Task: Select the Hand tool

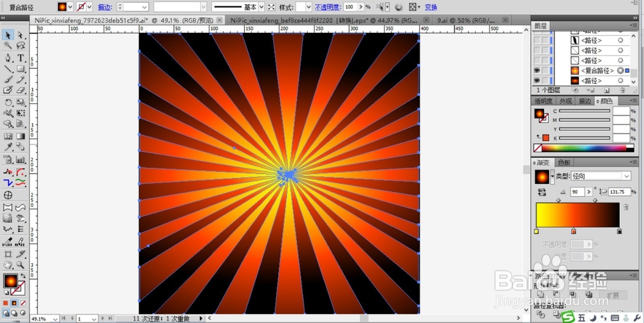Action: [8, 265]
